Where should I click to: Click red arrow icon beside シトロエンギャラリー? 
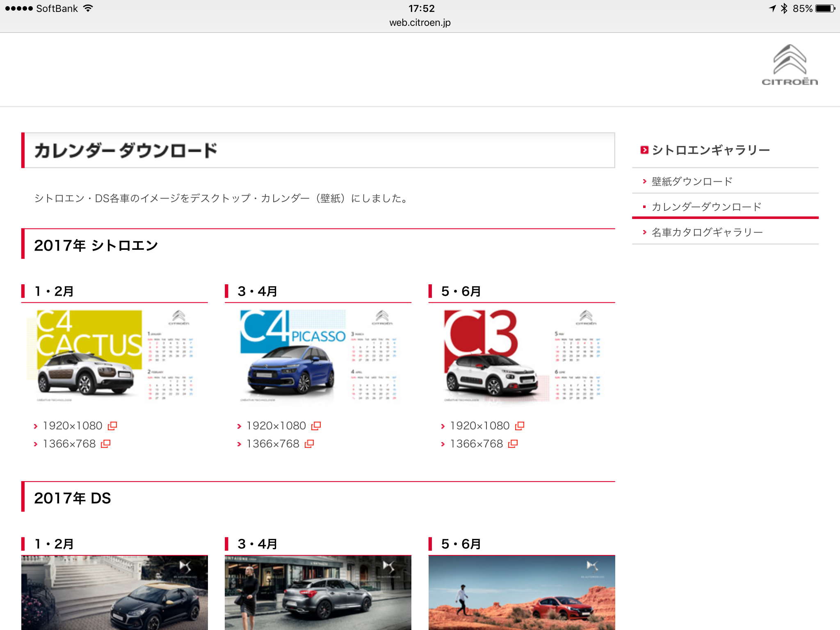click(x=644, y=150)
